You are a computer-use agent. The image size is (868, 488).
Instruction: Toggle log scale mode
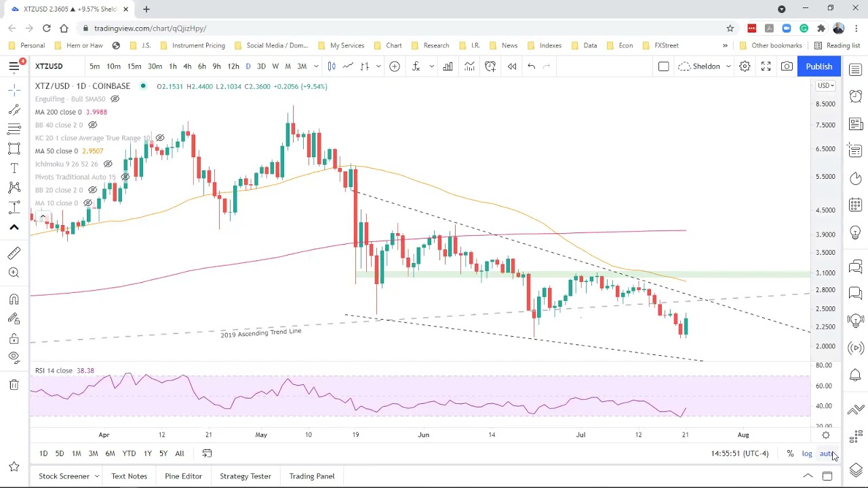(807, 453)
